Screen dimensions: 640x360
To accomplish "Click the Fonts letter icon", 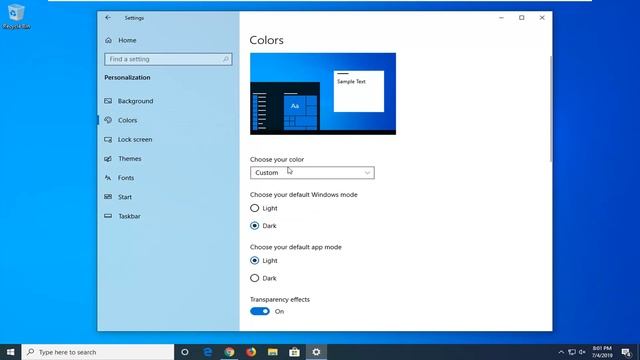I will coord(108,178).
